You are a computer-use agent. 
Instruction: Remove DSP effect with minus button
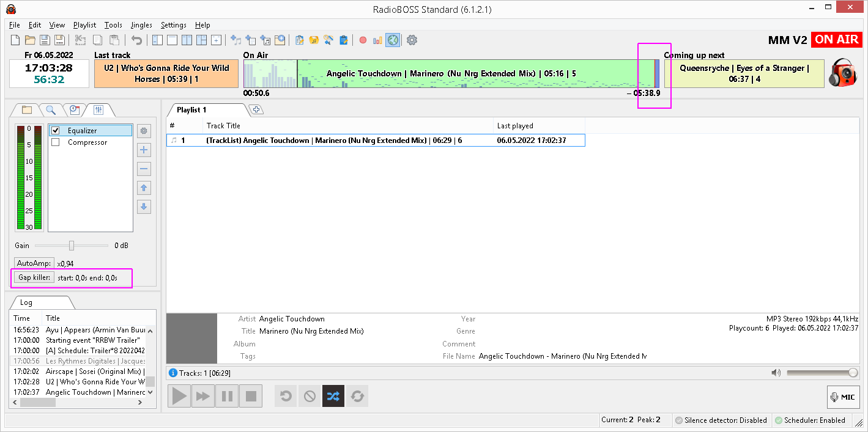coord(144,169)
